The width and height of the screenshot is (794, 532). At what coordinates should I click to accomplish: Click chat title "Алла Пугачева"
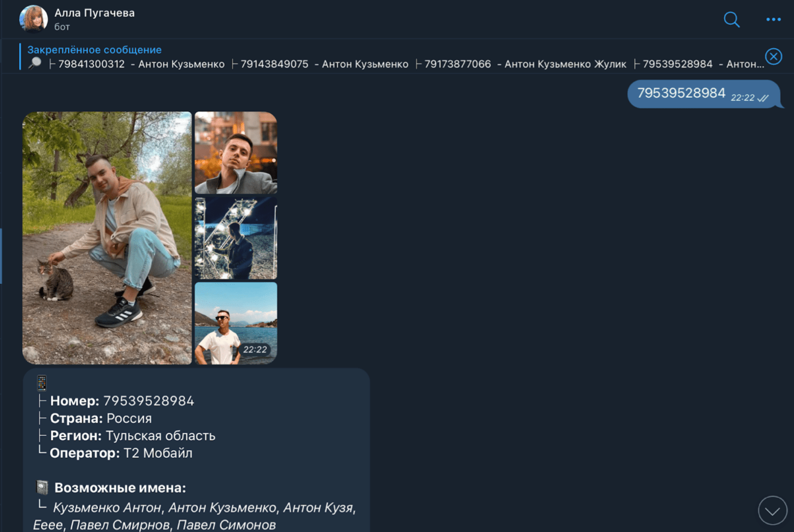click(x=95, y=13)
